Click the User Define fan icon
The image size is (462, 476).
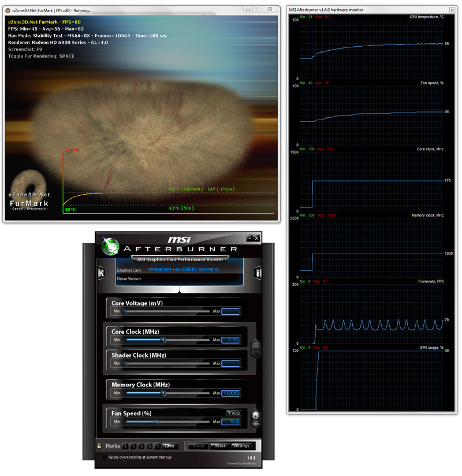point(255,418)
